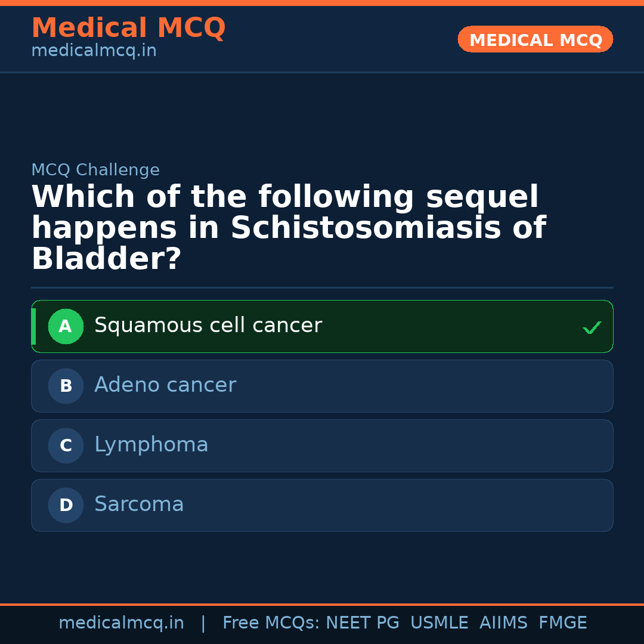Click the orange MEDICAL MCQ badge
The width and height of the screenshot is (644, 644).
535,39
